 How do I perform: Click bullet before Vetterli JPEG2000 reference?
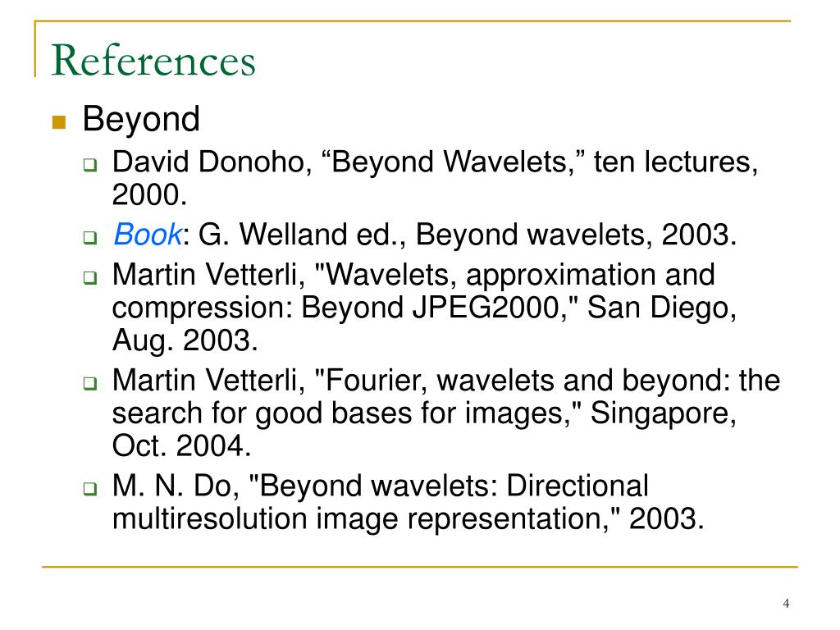pyautogui.click(x=90, y=277)
